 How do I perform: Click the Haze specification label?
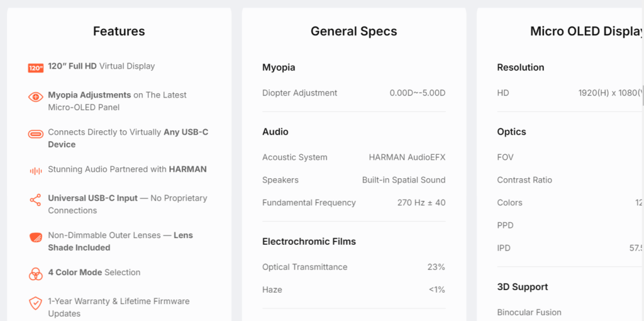tap(272, 290)
